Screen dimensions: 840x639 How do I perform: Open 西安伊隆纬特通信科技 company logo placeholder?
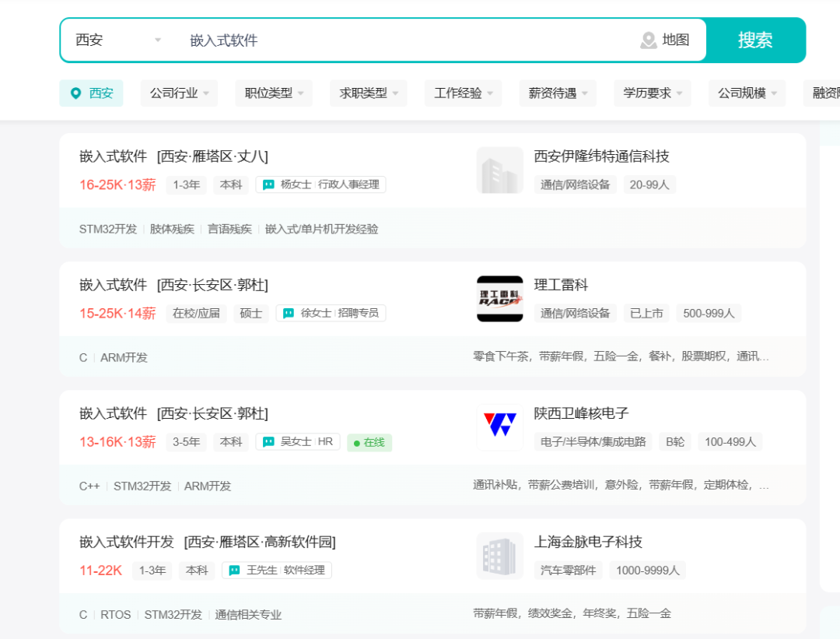tap(500, 170)
